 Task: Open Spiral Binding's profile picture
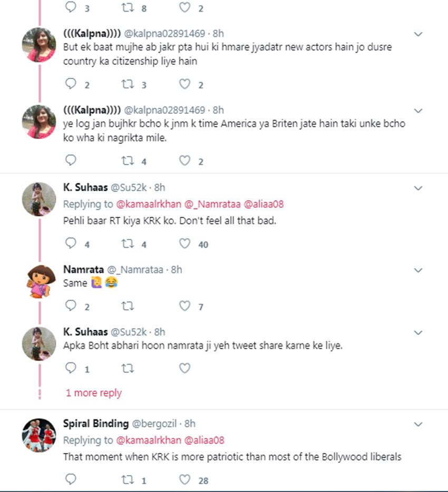tap(38, 435)
